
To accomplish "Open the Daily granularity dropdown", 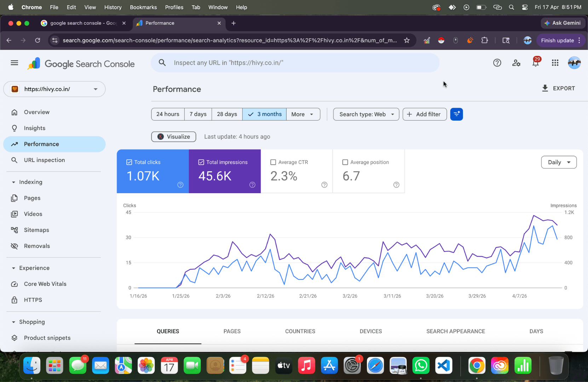I will point(559,162).
